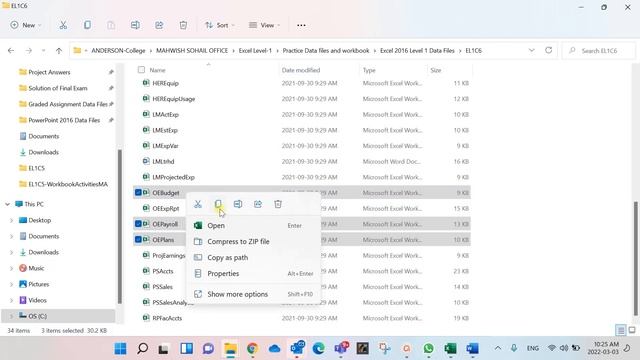Open WhatsApp from the taskbar

pyautogui.click(x=428, y=349)
